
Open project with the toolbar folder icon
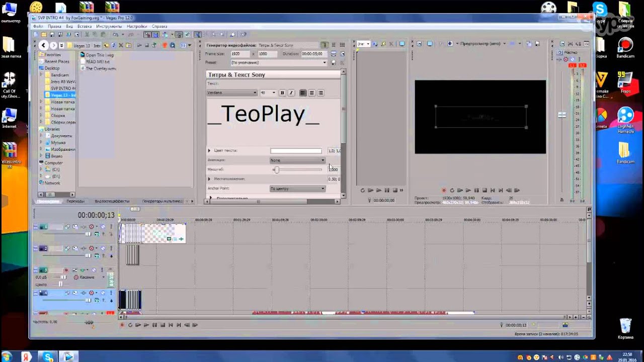pos(44,35)
